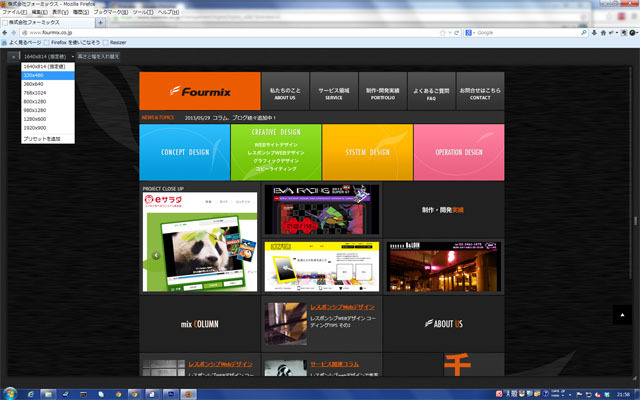Viewport: 640px width, 400px height.
Task: Click the scroll-to-top arrow on the page
Action: (x=621, y=315)
